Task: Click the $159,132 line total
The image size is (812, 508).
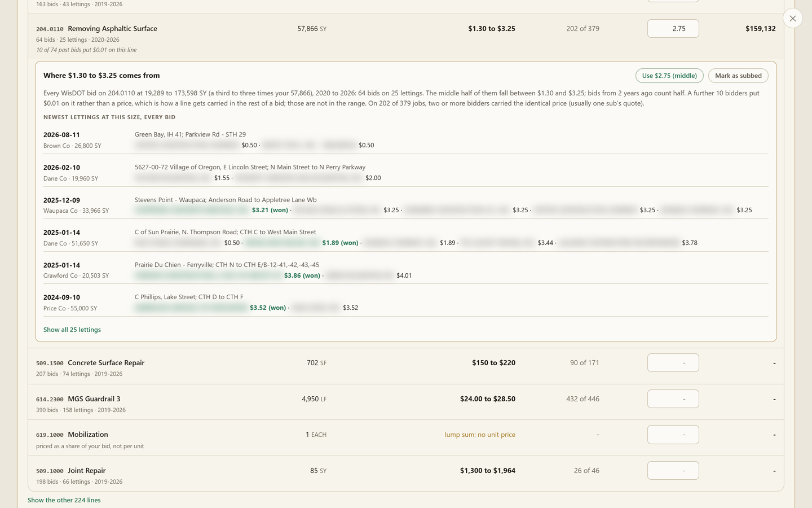Action: [x=761, y=29]
